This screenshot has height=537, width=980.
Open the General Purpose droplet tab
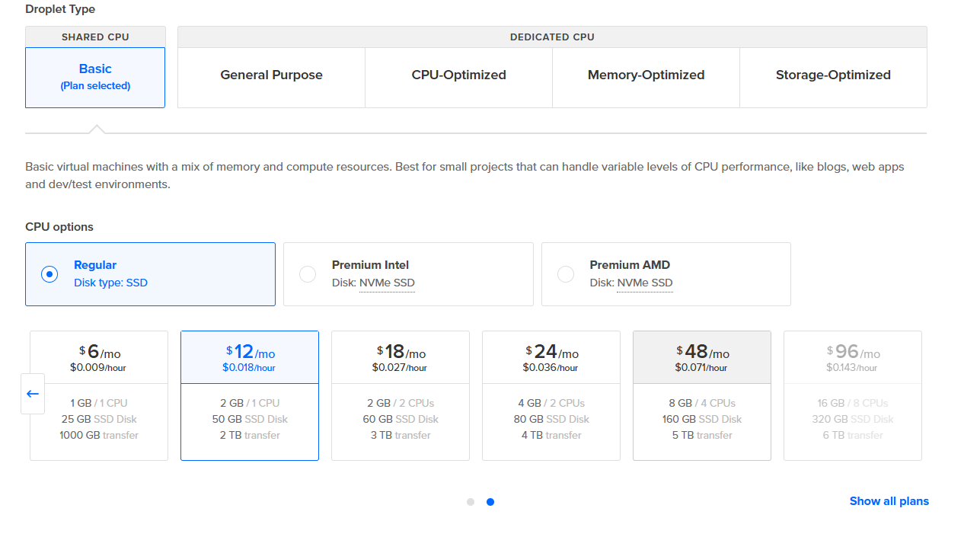(271, 75)
